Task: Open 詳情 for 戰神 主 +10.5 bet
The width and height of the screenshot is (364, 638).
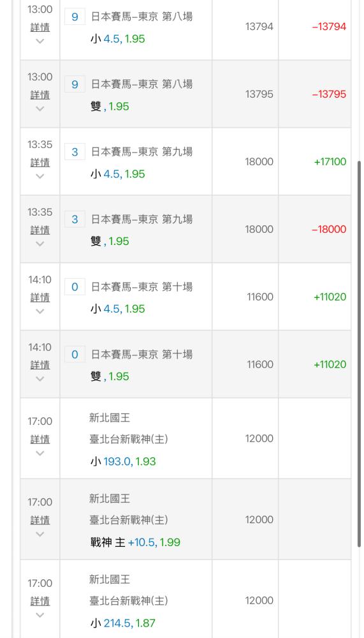Action: [40, 520]
